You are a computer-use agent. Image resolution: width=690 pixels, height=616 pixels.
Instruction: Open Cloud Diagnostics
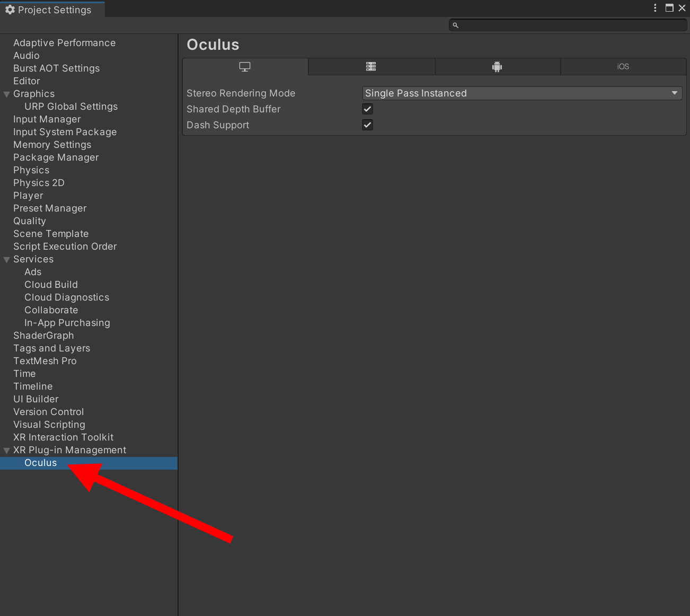point(67,297)
